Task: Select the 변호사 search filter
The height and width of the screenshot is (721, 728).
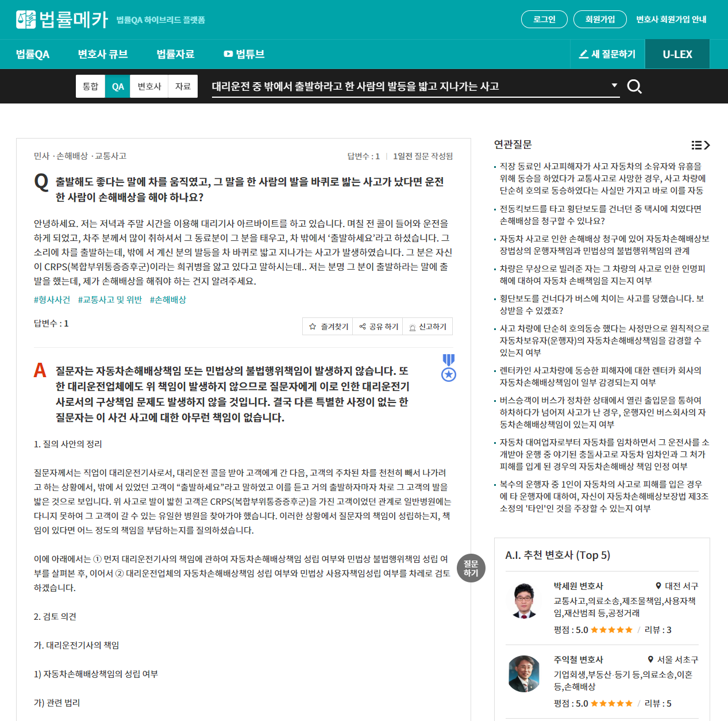Action: click(x=149, y=86)
